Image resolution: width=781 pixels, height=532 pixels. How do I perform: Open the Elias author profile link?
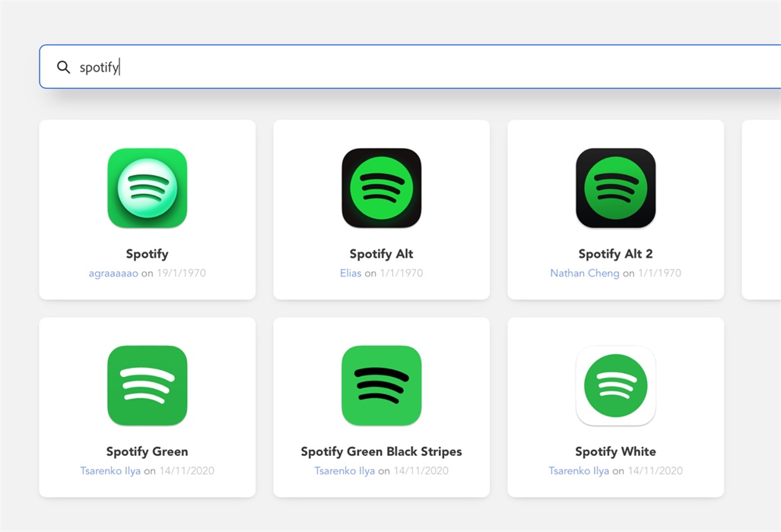pos(351,273)
